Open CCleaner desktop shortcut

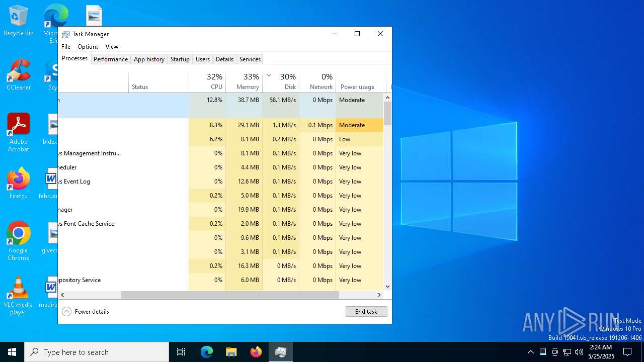point(19,75)
